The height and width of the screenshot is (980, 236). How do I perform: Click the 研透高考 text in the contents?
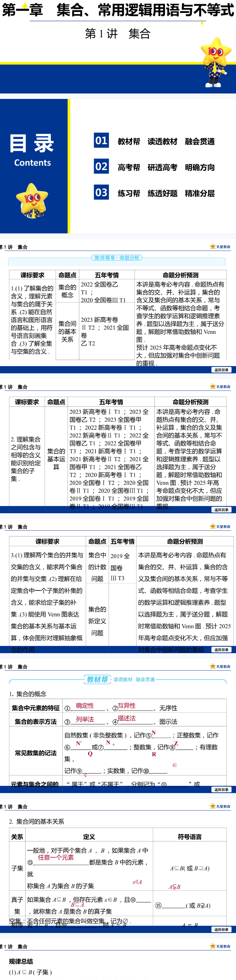point(162,167)
